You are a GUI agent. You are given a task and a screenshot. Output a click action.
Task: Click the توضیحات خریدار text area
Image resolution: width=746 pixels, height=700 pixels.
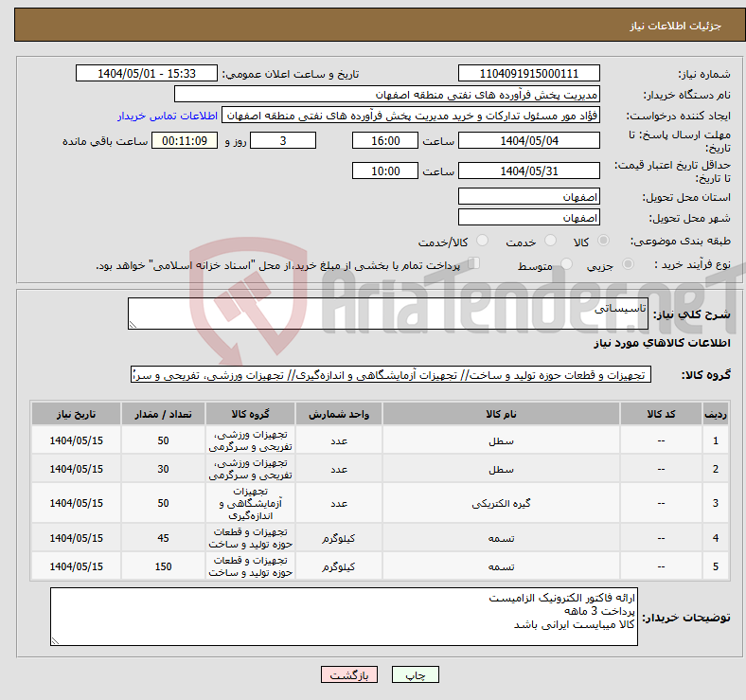point(344,617)
